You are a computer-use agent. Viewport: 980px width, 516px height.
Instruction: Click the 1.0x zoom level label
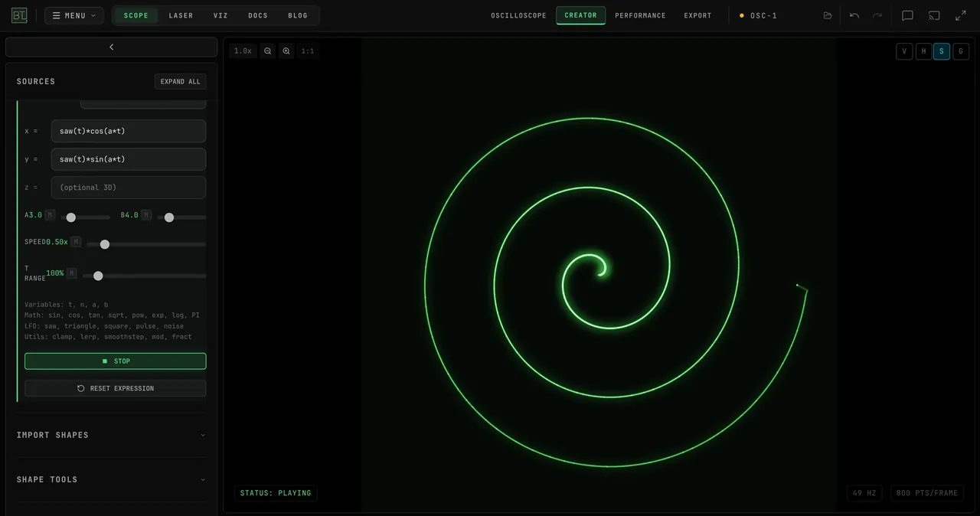click(243, 51)
